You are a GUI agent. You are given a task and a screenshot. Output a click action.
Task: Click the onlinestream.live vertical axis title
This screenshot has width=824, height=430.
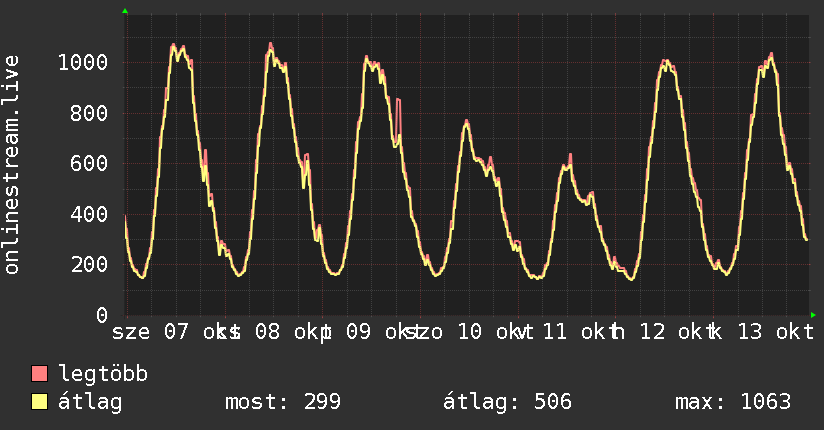tap(12, 165)
